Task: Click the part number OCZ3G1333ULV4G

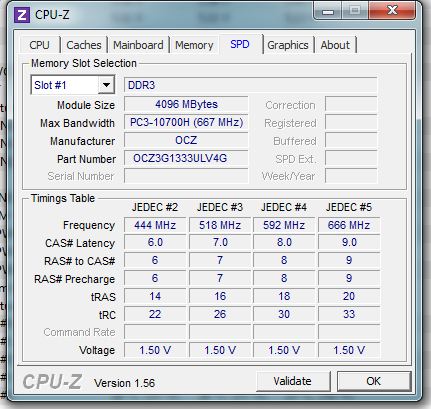Action: pyautogui.click(x=186, y=158)
